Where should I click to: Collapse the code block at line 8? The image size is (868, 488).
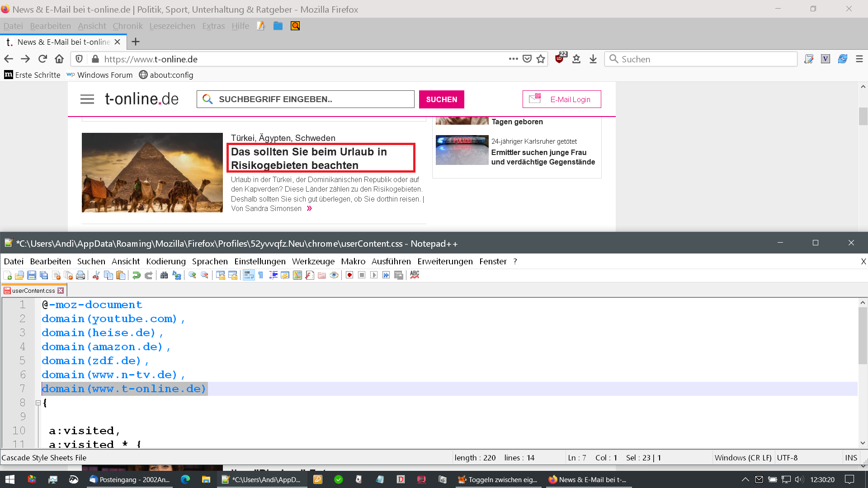(x=38, y=403)
